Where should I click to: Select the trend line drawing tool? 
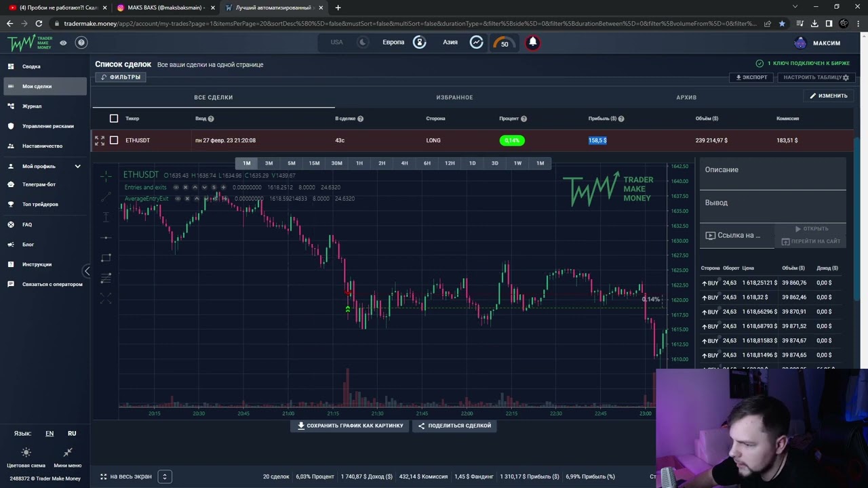click(106, 197)
